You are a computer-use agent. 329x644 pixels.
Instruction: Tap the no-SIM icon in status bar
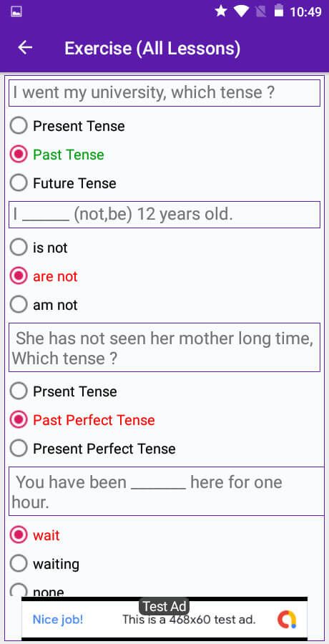tap(261, 11)
